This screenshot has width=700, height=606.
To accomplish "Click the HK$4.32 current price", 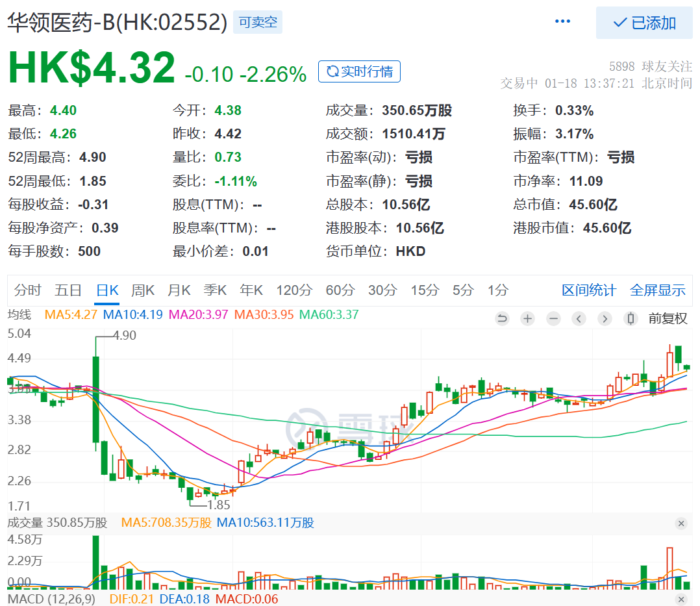I will (92, 68).
